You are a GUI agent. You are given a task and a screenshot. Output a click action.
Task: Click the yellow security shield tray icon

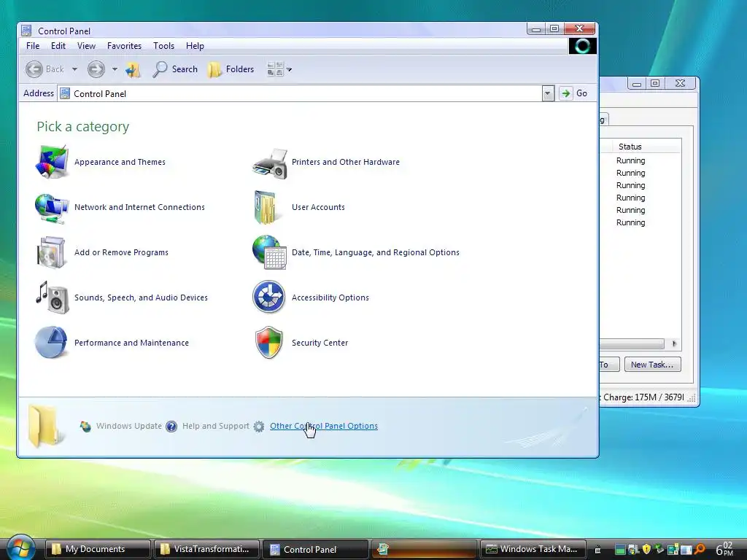point(646,550)
